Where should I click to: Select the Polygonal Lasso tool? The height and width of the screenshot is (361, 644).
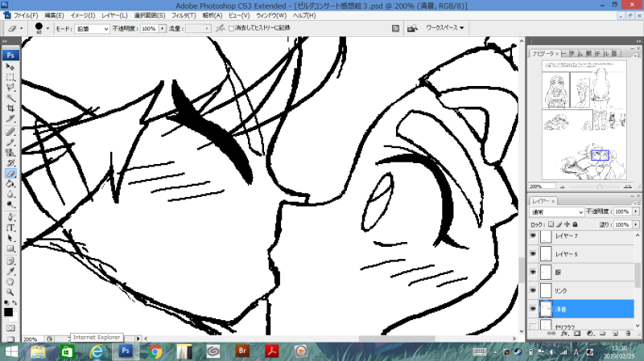[x=10, y=88]
